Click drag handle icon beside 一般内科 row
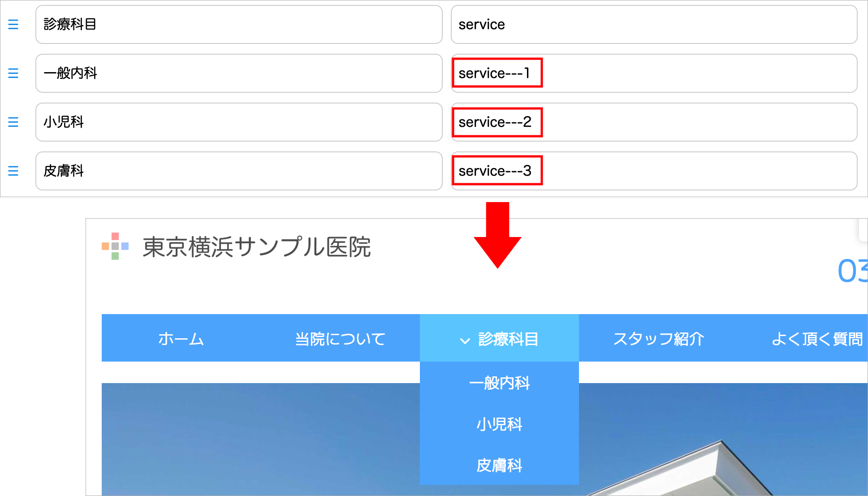Viewport: 868px width, 496px height. [x=13, y=73]
